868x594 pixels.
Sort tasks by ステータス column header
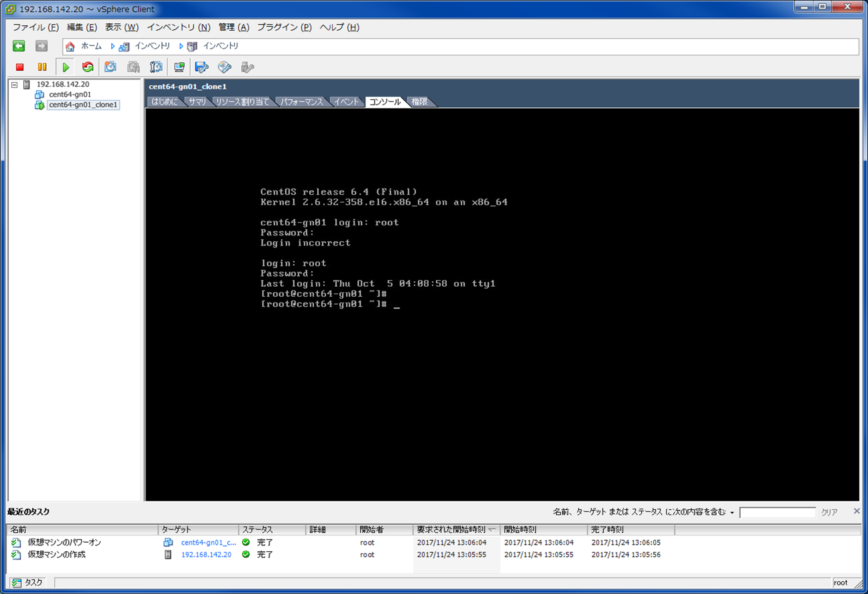click(x=273, y=529)
